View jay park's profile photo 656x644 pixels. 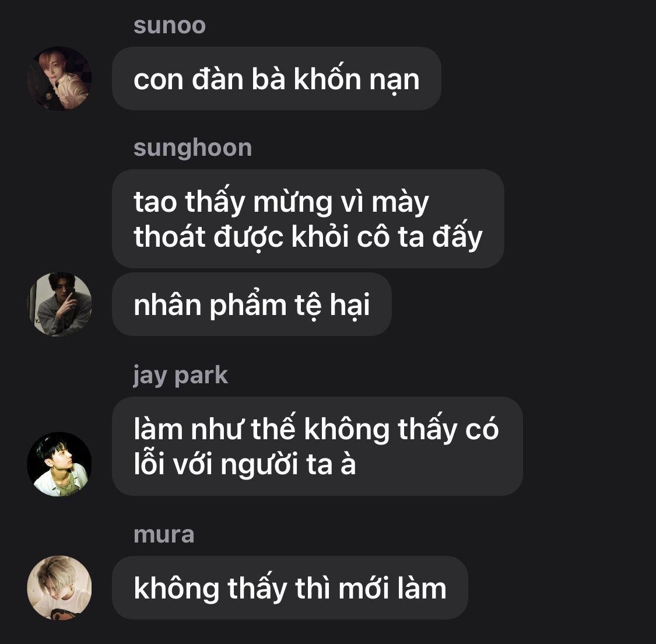click(x=59, y=464)
